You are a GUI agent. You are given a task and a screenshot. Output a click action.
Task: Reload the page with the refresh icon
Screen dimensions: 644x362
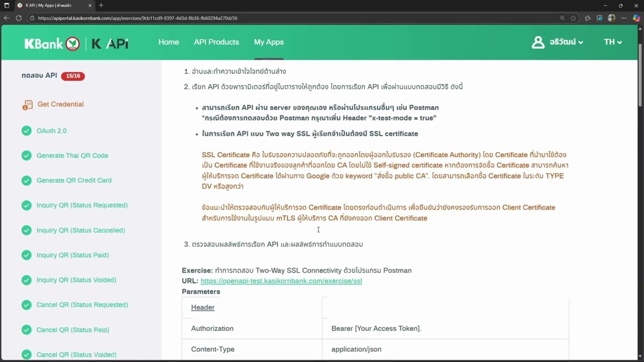tap(19, 18)
